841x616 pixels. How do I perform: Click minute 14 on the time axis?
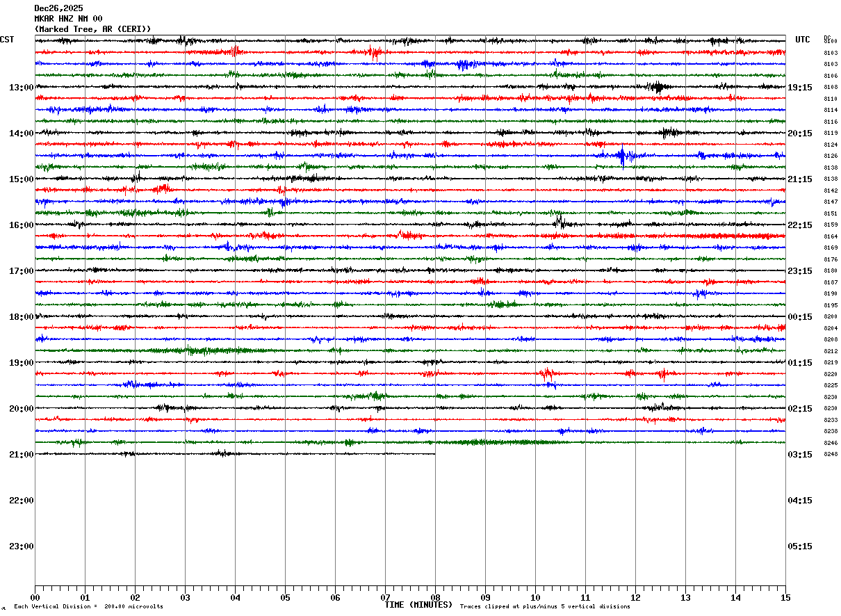tap(735, 597)
